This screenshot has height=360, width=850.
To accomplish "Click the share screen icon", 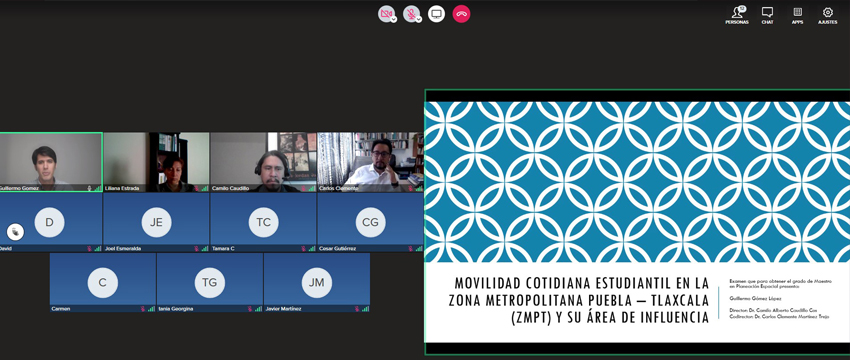I will 436,14.
